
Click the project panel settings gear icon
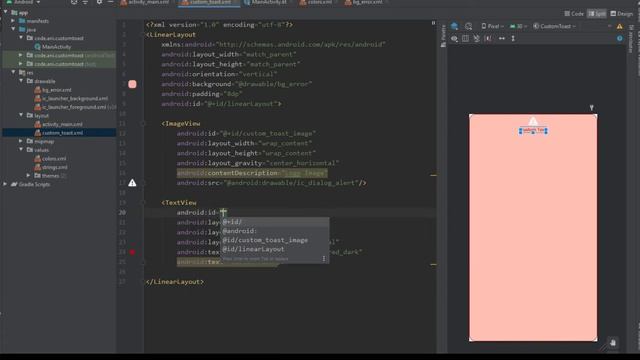pyautogui.click(x=99, y=2)
